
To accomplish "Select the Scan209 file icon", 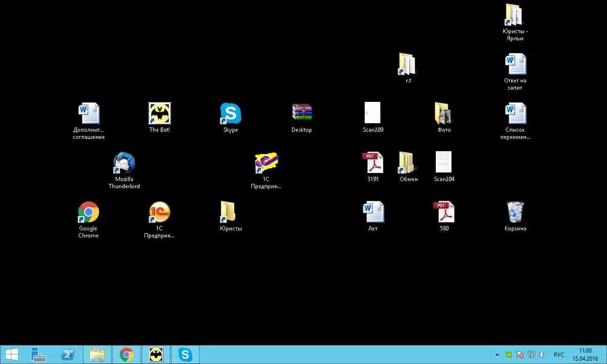I will [x=373, y=113].
